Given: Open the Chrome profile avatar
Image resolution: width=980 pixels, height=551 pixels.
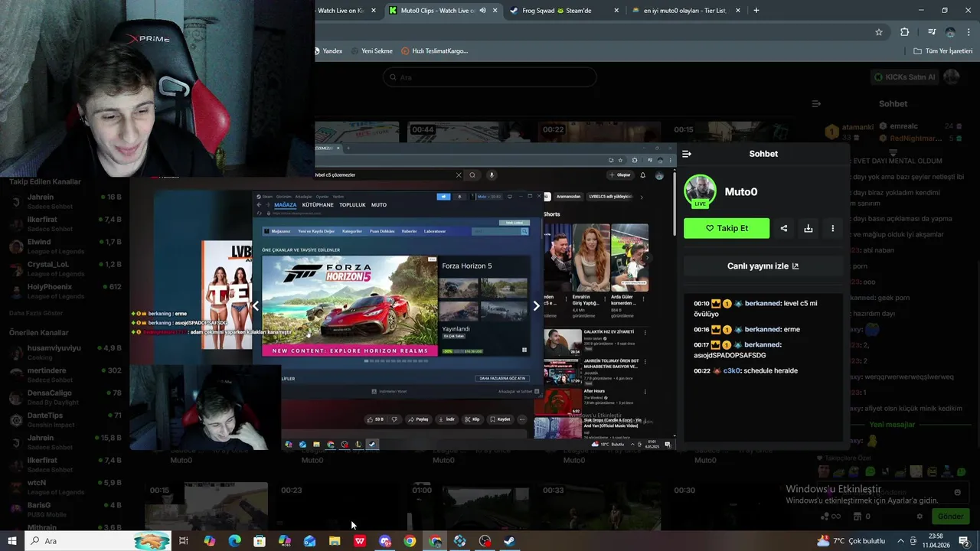Looking at the screenshot, I should [x=950, y=32].
